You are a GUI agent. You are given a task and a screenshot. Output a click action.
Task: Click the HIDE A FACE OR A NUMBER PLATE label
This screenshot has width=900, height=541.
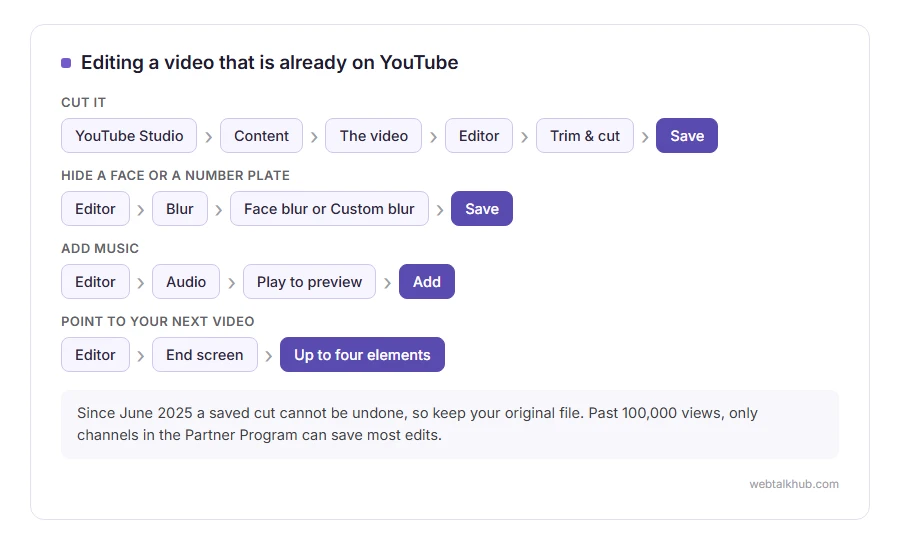pos(175,175)
